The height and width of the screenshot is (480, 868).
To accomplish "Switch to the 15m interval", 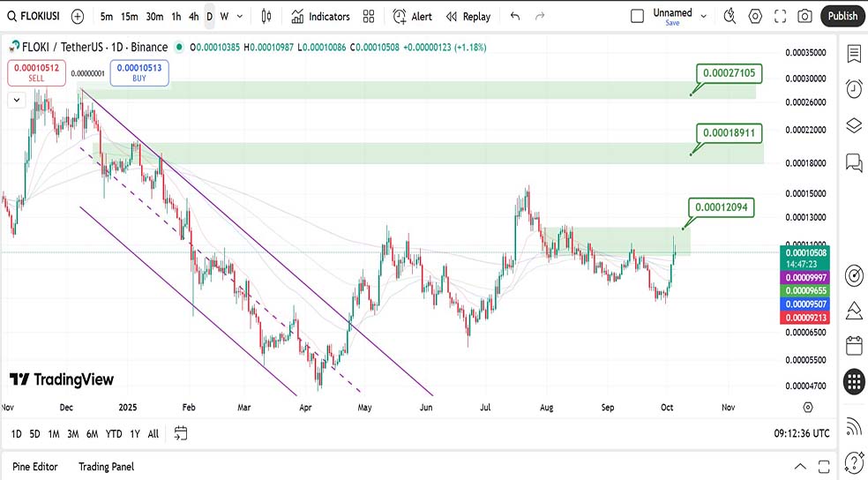I will (x=129, y=16).
